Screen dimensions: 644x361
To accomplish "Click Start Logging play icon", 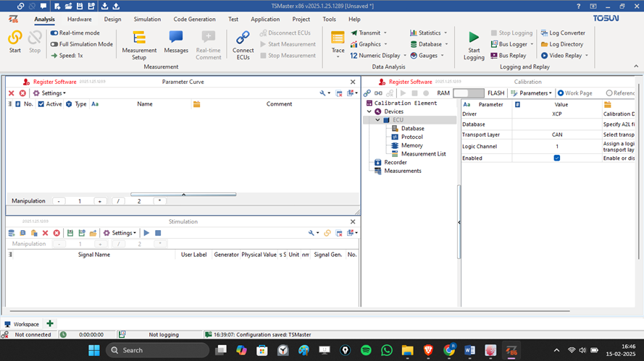I will click(474, 38).
